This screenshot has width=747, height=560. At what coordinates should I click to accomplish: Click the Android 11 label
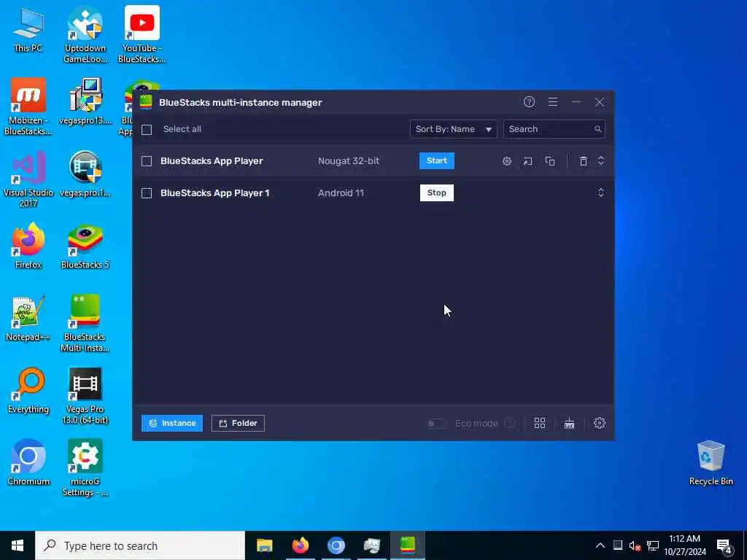341,192
